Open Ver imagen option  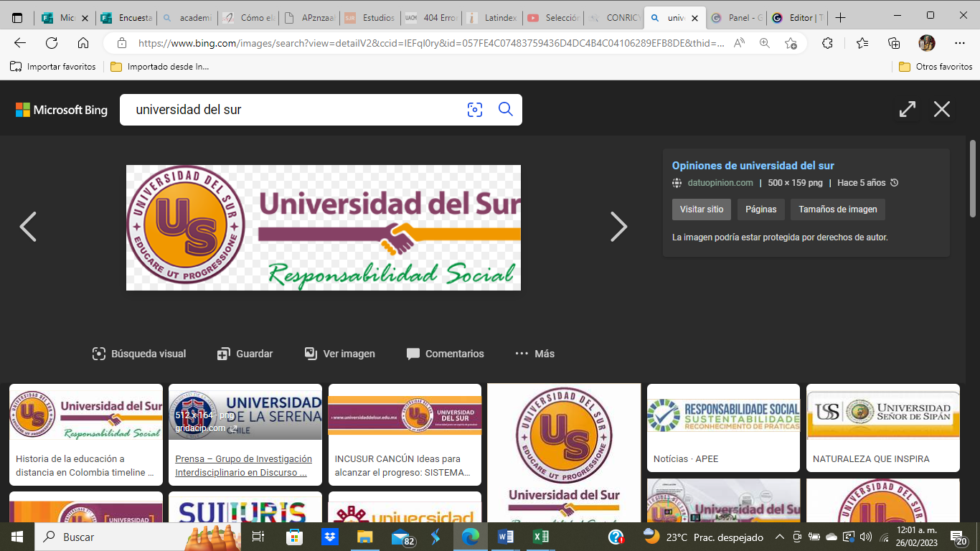(339, 354)
